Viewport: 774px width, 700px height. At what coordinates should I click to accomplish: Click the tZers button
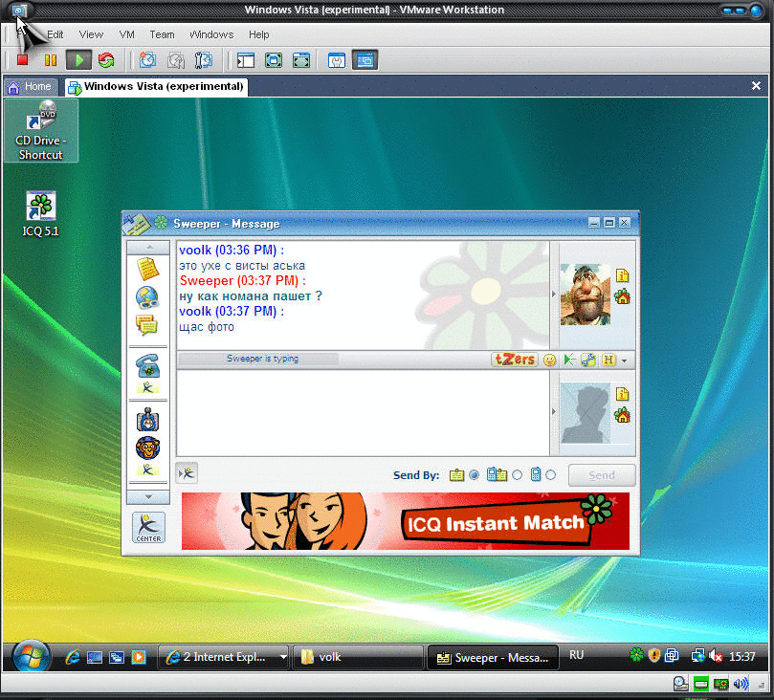(x=515, y=360)
